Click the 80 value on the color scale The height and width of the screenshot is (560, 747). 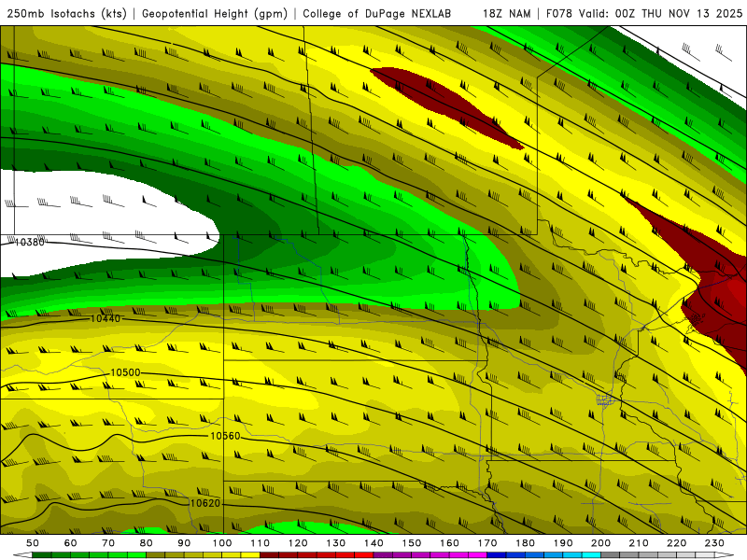click(x=147, y=543)
